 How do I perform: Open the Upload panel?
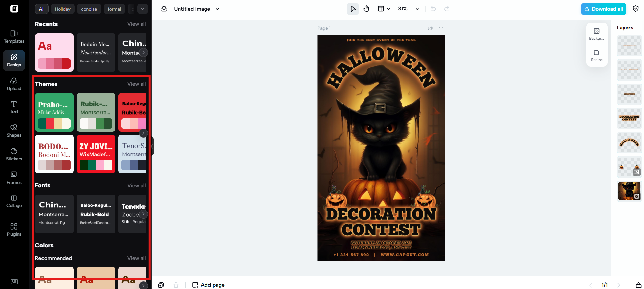[14, 84]
